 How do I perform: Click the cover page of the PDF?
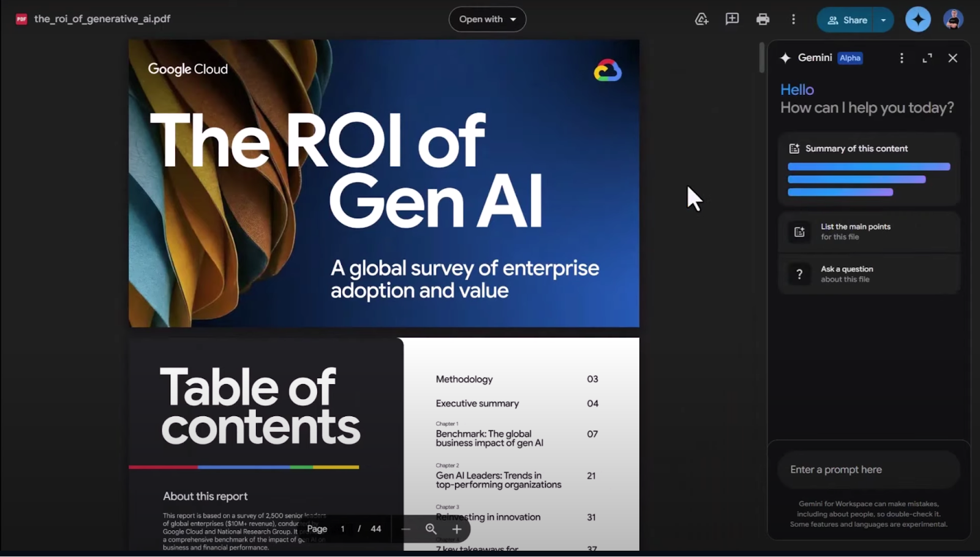point(384,183)
